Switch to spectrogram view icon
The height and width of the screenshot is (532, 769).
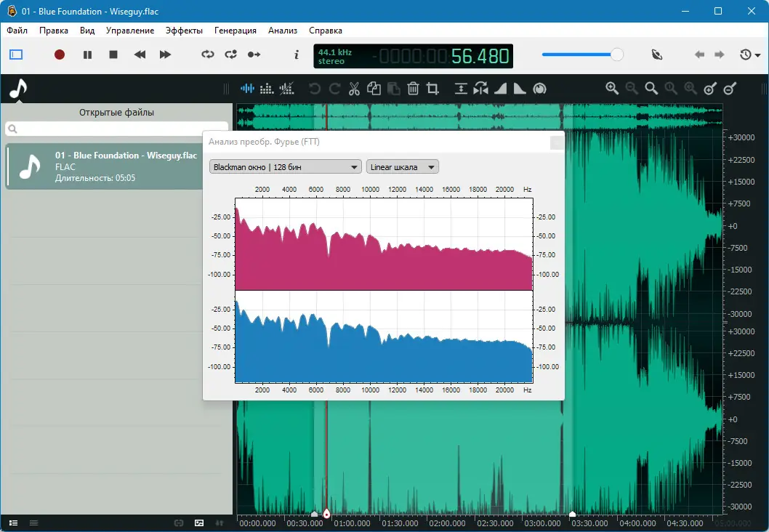click(x=267, y=89)
